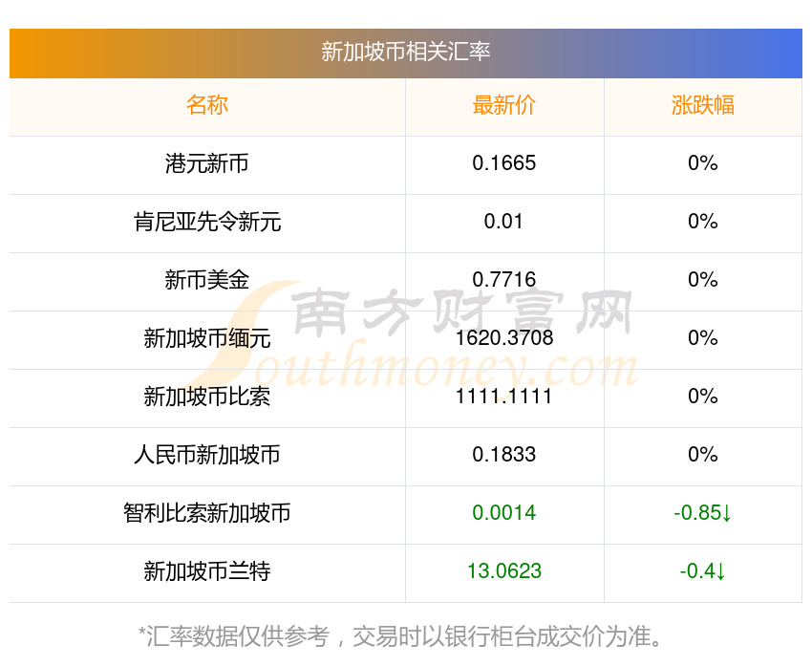812x666 pixels.
Task: Click the -0.85↓ change indicator
Action: tap(703, 513)
